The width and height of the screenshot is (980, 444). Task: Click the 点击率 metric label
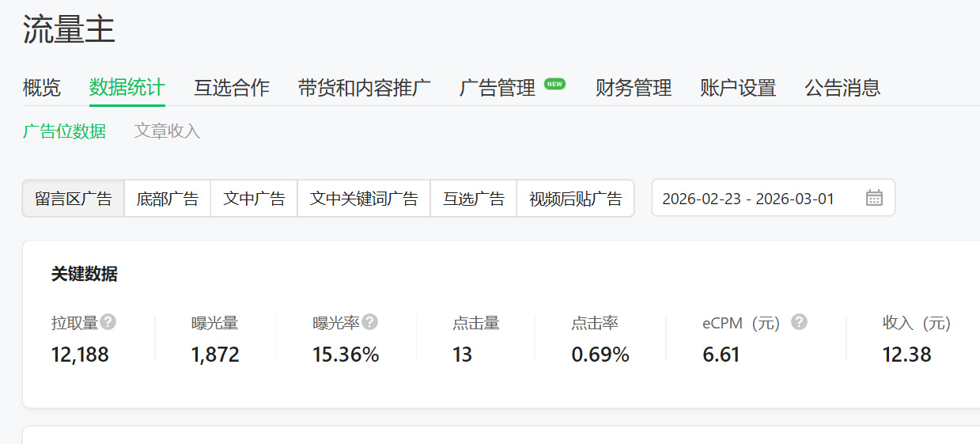point(595,323)
